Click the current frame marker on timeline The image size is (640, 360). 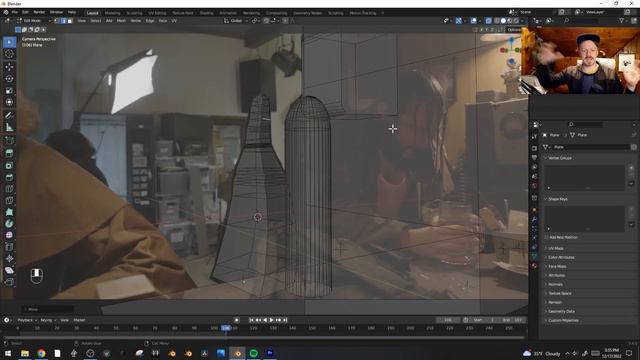coord(226,328)
